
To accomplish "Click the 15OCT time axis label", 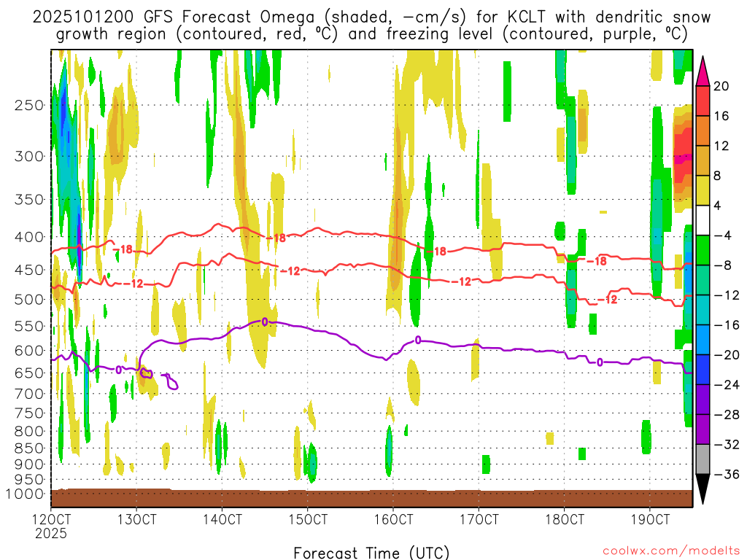I will coord(307,520).
